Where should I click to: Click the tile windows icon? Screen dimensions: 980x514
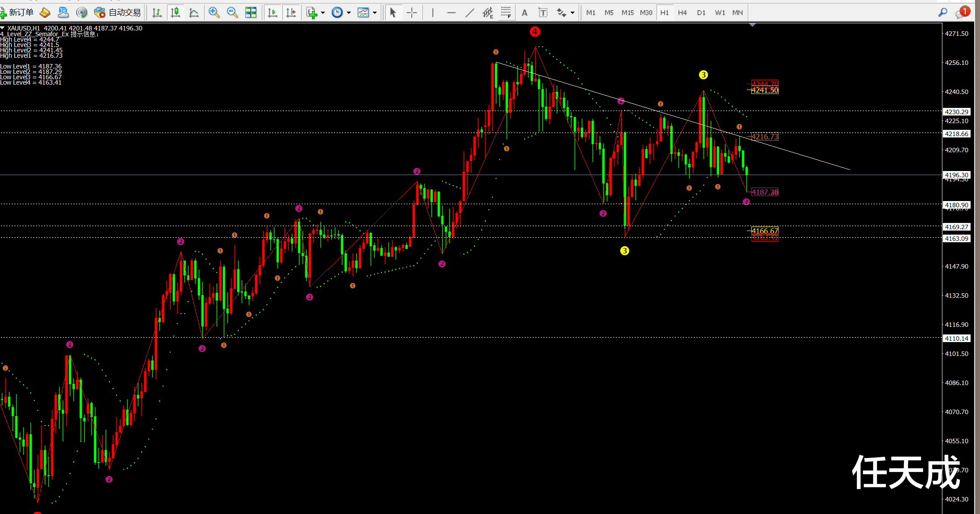pyautogui.click(x=251, y=13)
